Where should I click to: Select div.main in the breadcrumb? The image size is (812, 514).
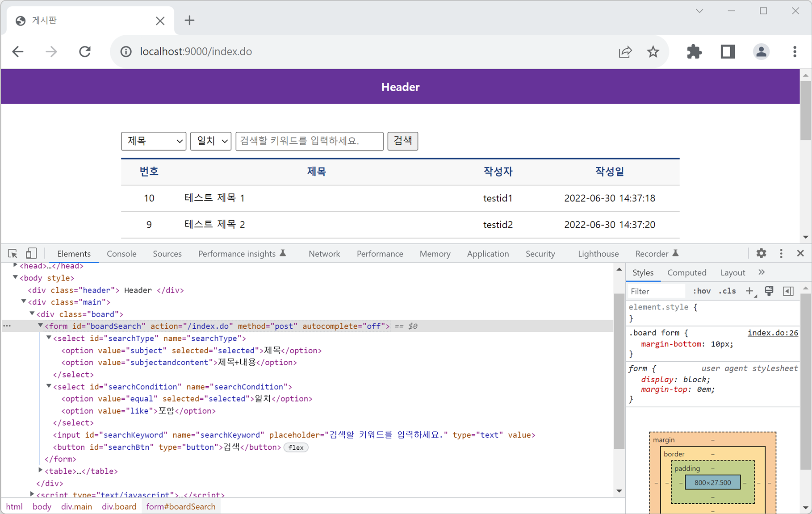[76, 506]
